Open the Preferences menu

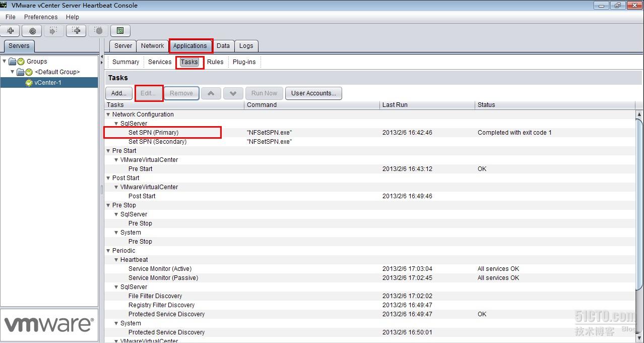(x=41, y=17)
